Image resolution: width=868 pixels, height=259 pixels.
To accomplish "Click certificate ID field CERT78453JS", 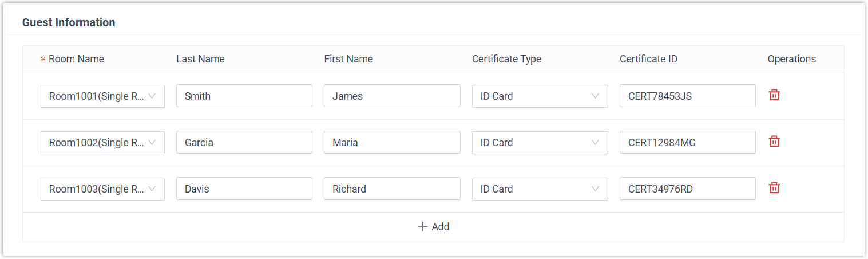I will (x=687, y=96).
